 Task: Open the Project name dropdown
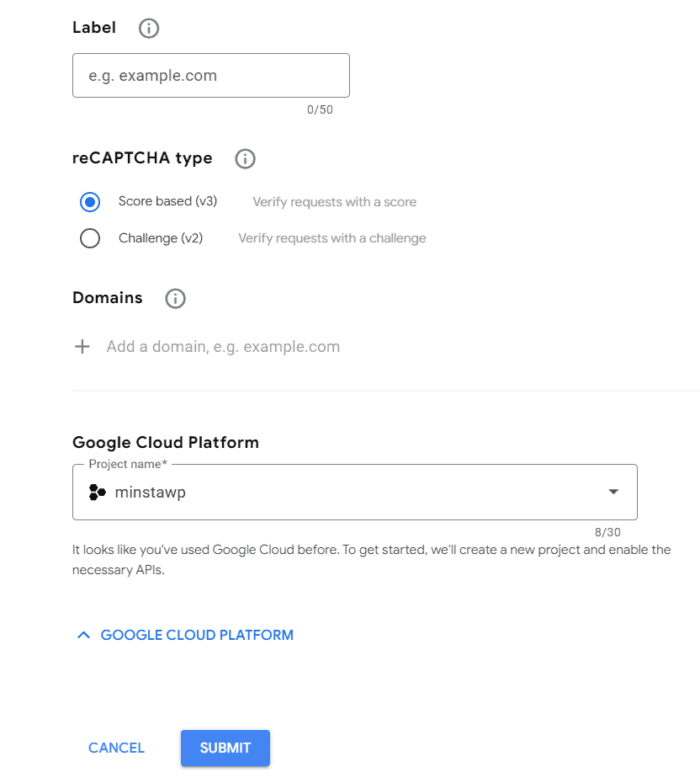pyautogui.click(x=353, y=492)
